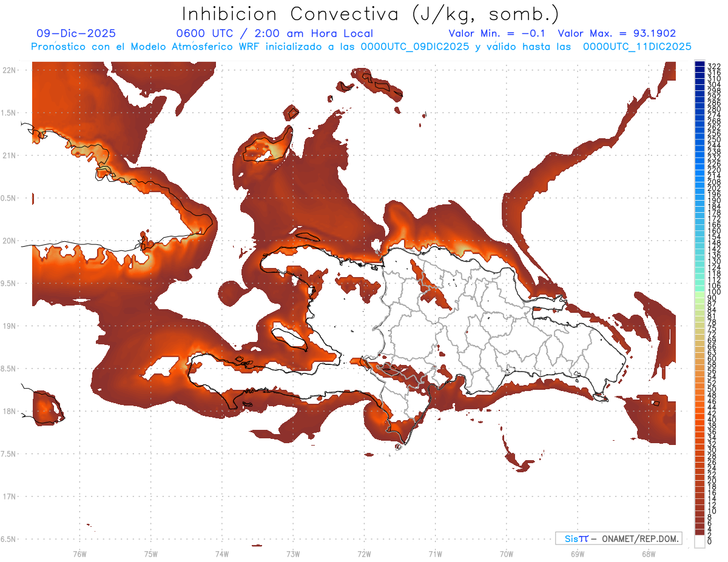Click the 76W longitude label

tap(79, 554)
